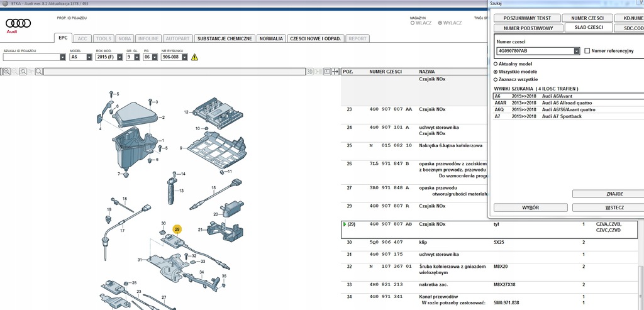Select result row A7 Audi A7 Sportback
The image size is (644, 310).
tap(568, 116)
